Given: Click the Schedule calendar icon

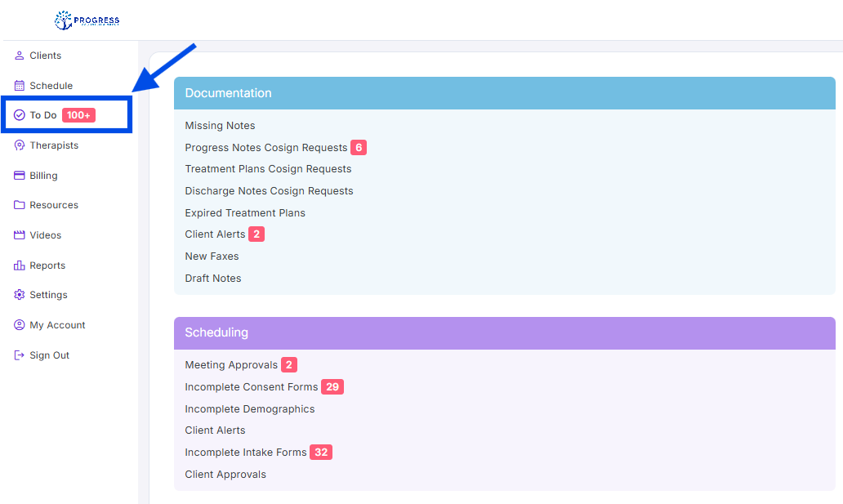Looking at the screenshot, I should (x=20, y=86).
